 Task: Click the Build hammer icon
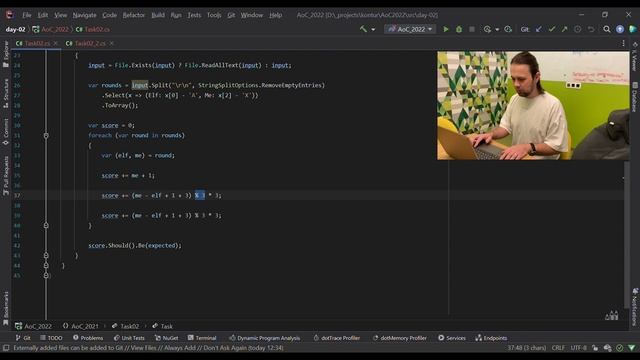363,29
